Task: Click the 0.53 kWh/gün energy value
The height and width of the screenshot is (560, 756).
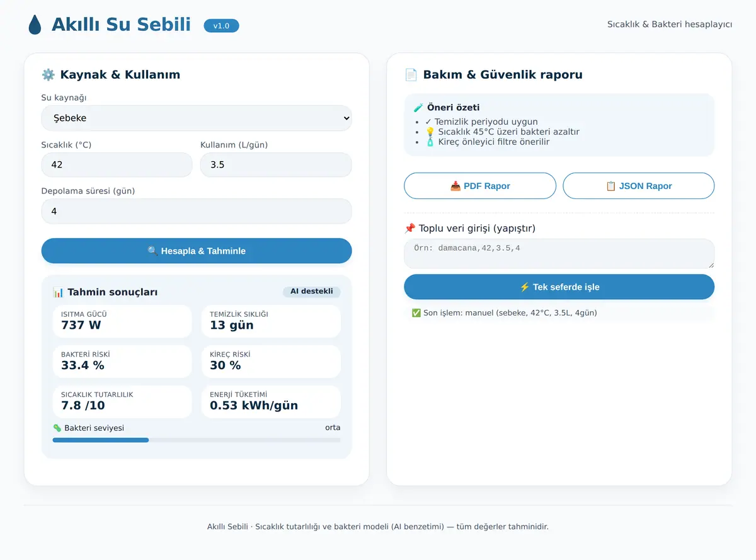Action: pos(254,406)
